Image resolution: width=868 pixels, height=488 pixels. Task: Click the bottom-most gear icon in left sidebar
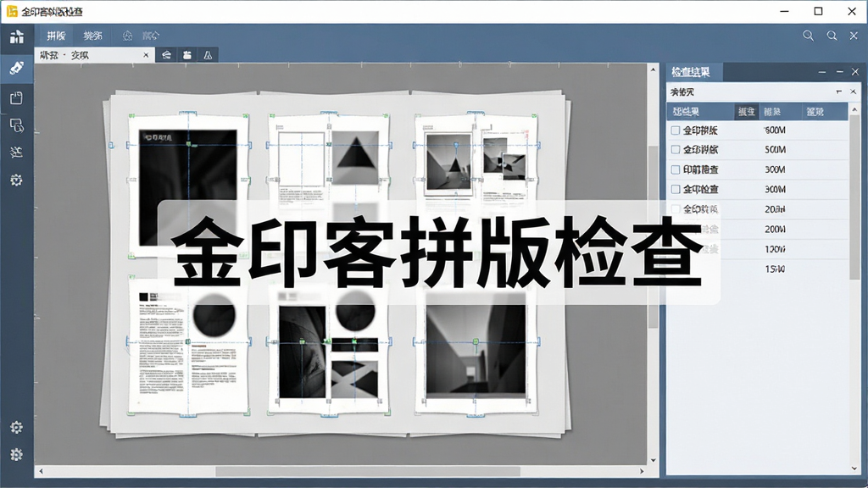coord(17,454)
